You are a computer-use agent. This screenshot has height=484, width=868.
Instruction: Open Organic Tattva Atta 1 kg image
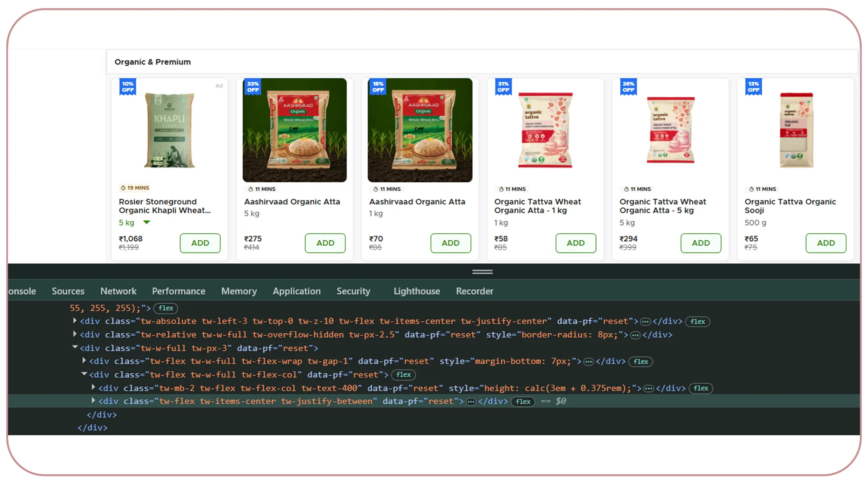click(x=545, y=130)
